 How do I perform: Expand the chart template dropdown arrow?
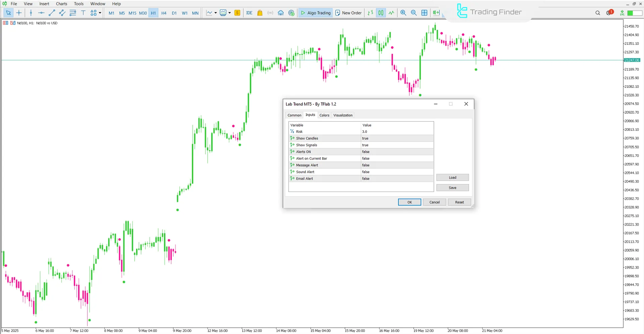[230, 13]
